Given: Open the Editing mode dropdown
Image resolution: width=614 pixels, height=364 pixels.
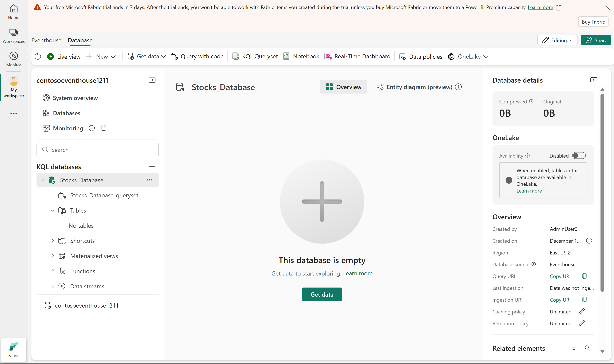Looking at the screenshot, I should pyautogui.click(x=557, y=40).
